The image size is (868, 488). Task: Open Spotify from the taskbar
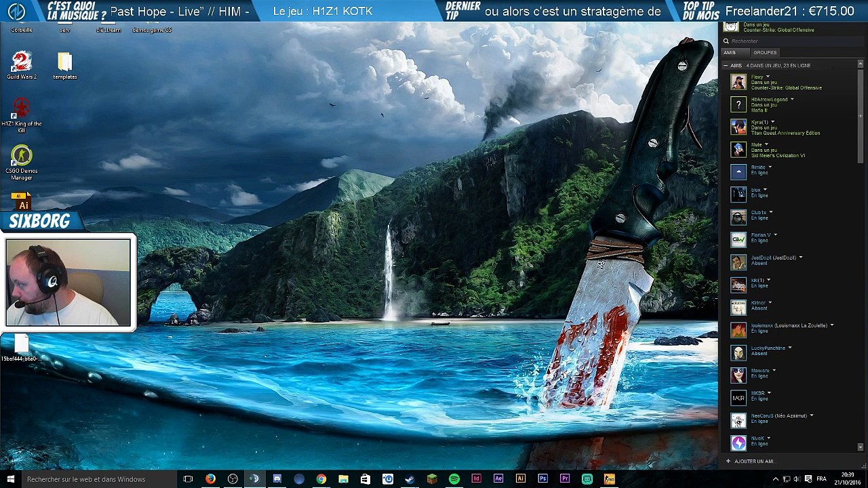pos(454,479)
